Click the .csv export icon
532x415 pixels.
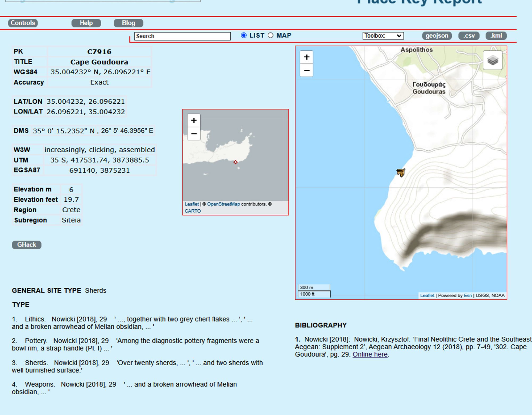pos(468,35)
